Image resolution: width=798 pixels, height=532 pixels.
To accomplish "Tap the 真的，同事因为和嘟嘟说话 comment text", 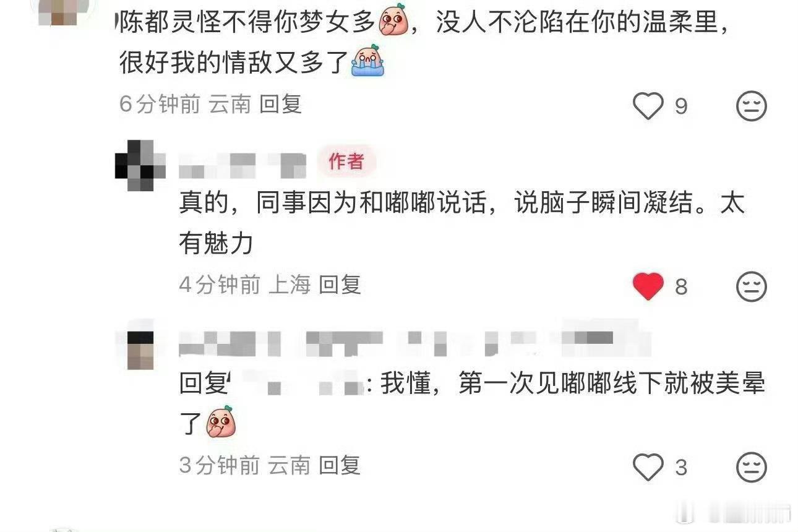I will (x=461, y=223).
